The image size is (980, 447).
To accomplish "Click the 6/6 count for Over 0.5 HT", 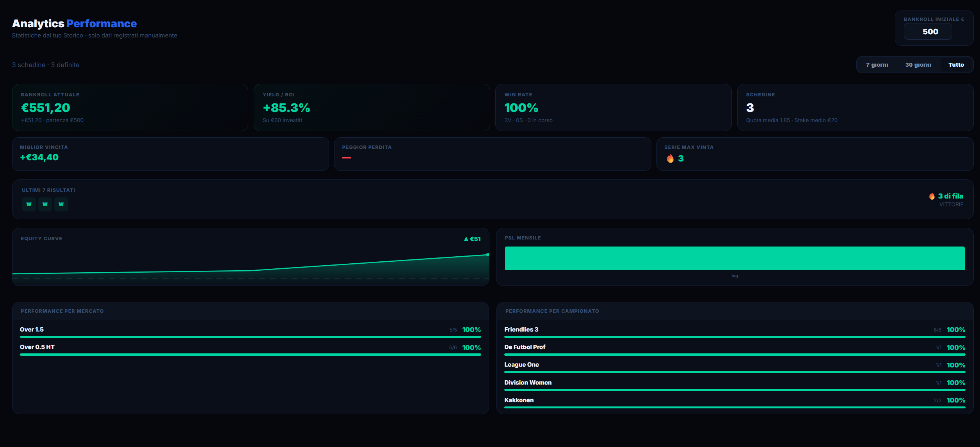I will tap(453, 348).
